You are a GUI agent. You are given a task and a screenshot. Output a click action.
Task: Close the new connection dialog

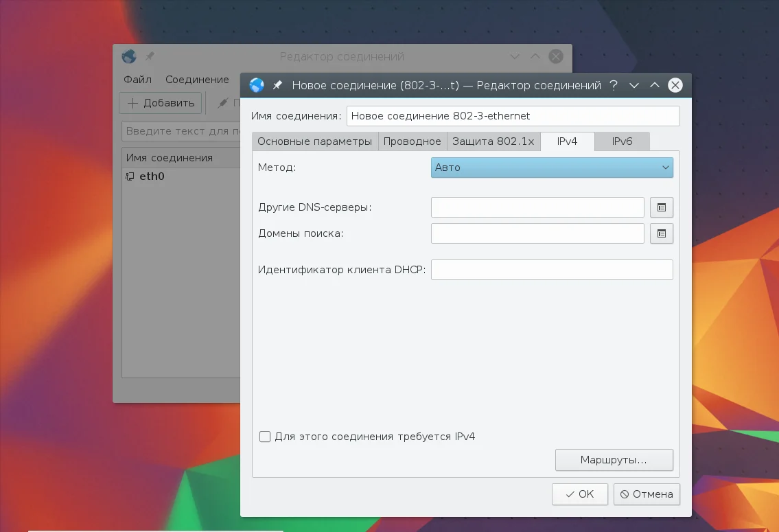[x=675, y=85]
